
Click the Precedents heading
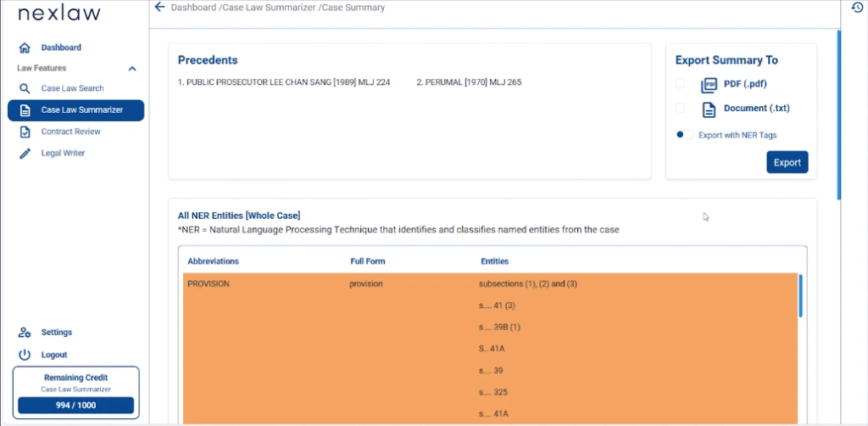pos(208,60)
